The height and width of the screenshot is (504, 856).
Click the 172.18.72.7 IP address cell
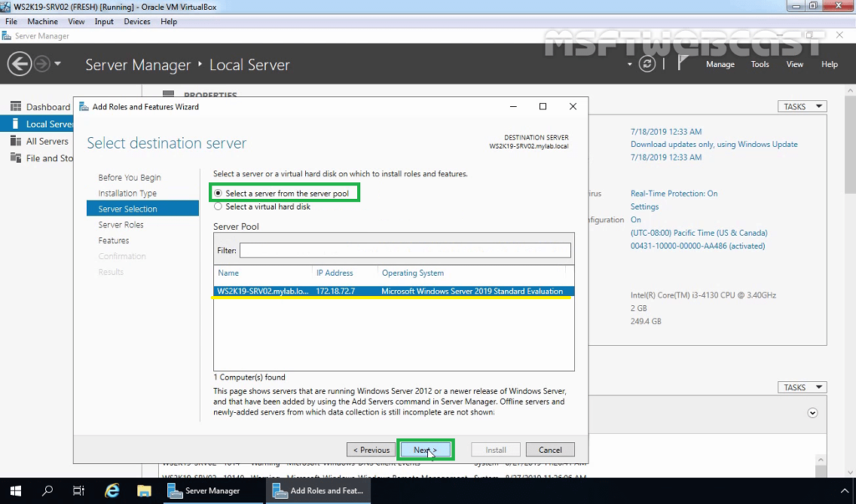335,291
